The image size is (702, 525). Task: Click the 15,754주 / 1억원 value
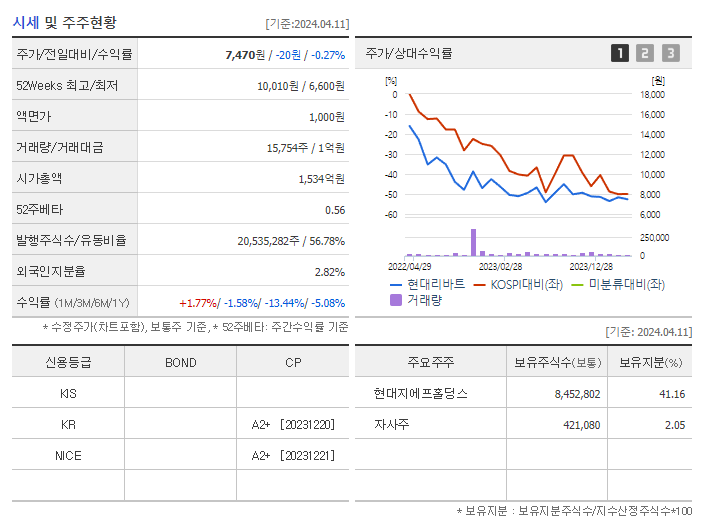coord(306,148)
